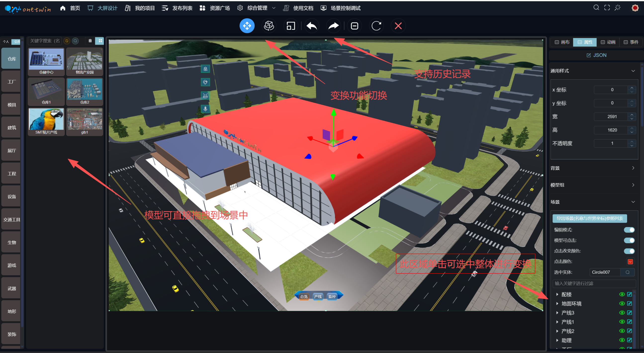Open the 动画 tab
The image size is (644, 353).
click(608, 42)
